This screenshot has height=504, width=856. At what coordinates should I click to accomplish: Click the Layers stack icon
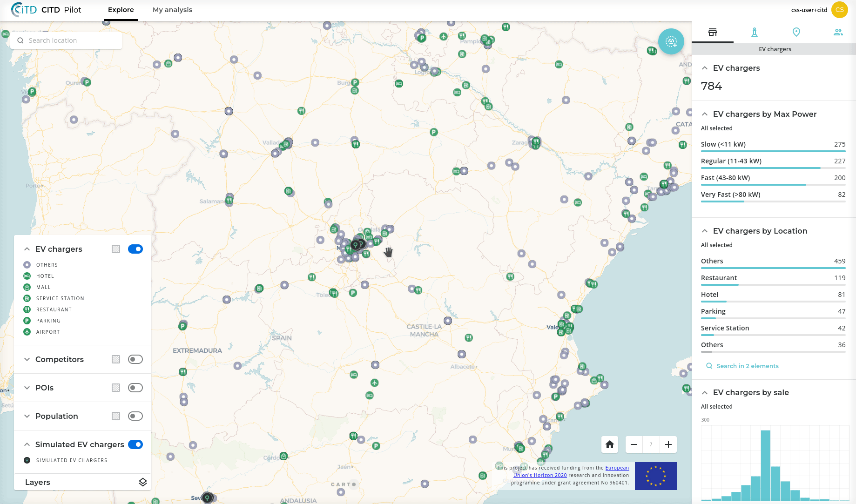point(143,482)
